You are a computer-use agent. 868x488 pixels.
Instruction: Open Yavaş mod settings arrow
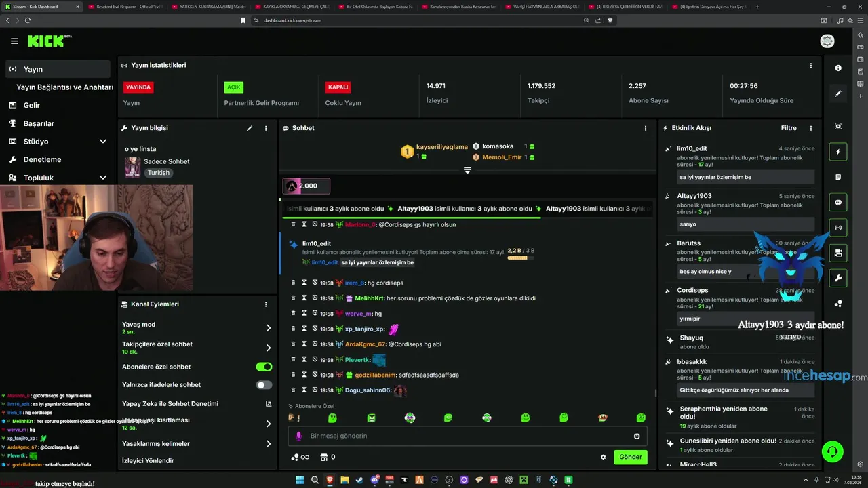[269, 328]
